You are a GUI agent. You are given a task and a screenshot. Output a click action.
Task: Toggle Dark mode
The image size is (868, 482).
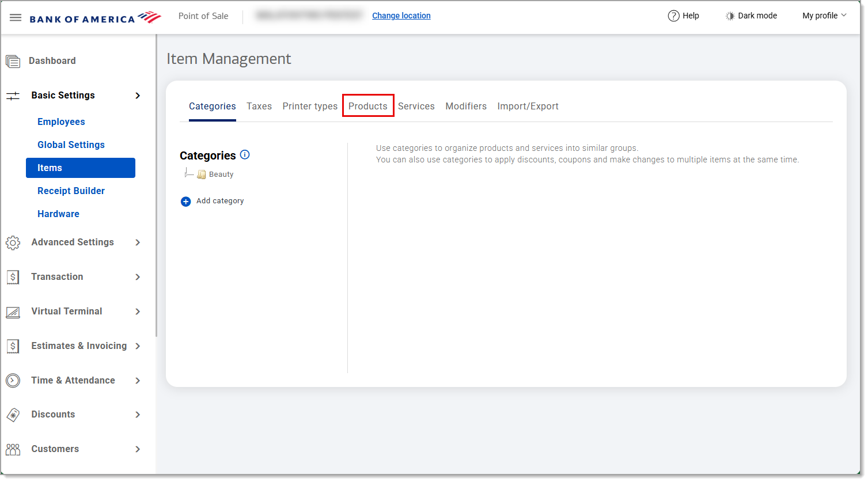[x=751, y=16]
